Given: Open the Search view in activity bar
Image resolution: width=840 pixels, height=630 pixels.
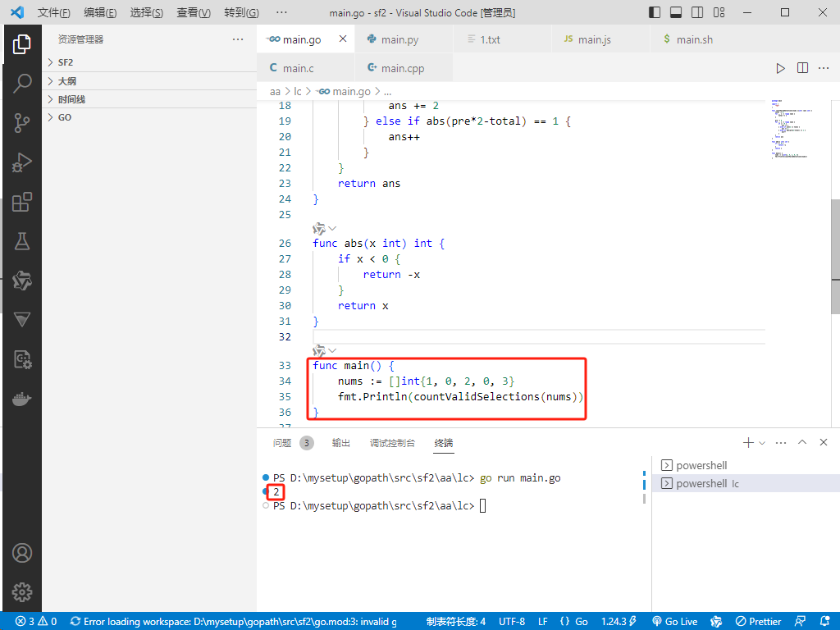Looking at the screenshot, I should 22,83.
